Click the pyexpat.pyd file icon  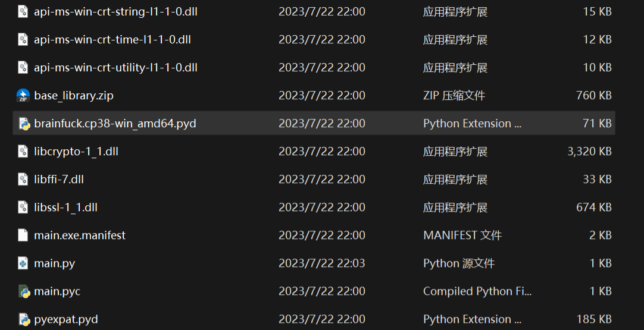(24, 319)
